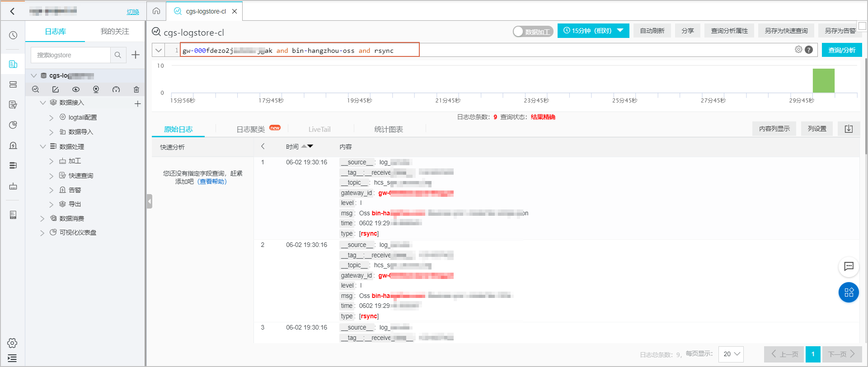Image resolution: width=868 pixels, height=367 pixels.
Task: Click the edit pencil icon under logstore
Action: tap(56, 89)
